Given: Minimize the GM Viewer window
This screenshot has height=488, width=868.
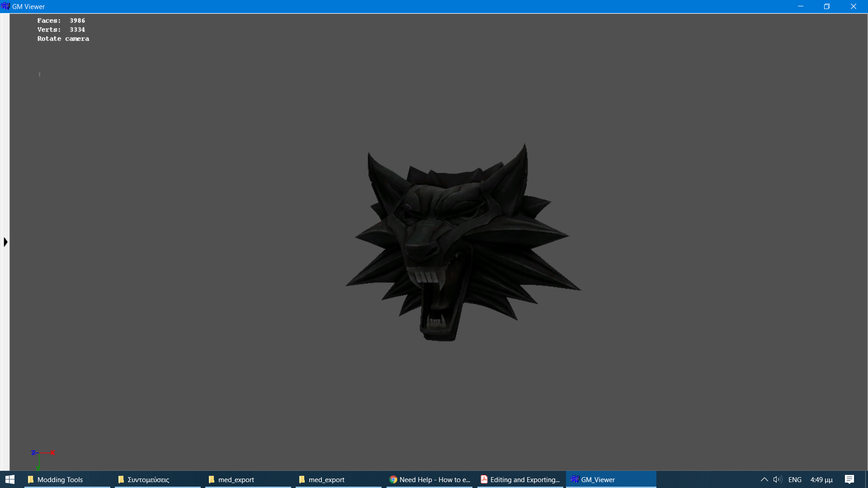Looking at the screenshot, I should [x=800, y=6].
